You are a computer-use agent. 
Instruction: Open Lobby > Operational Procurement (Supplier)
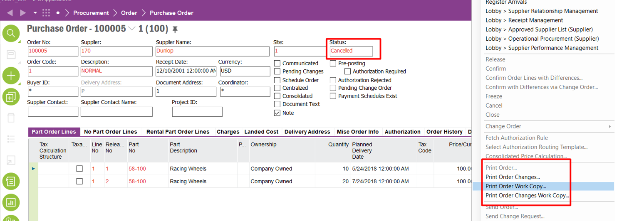tap(542, 39)
